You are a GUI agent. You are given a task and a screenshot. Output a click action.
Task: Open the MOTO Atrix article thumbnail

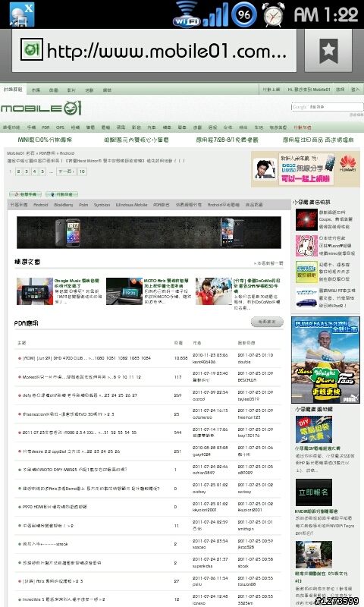(124, 291)
